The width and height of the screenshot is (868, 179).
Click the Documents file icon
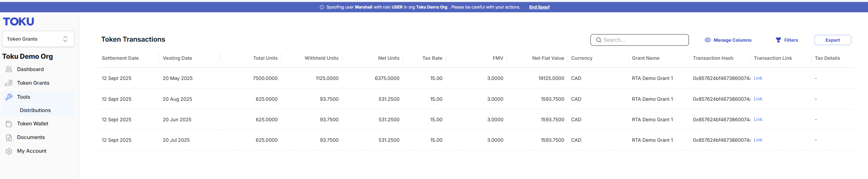tap(9, 137)
